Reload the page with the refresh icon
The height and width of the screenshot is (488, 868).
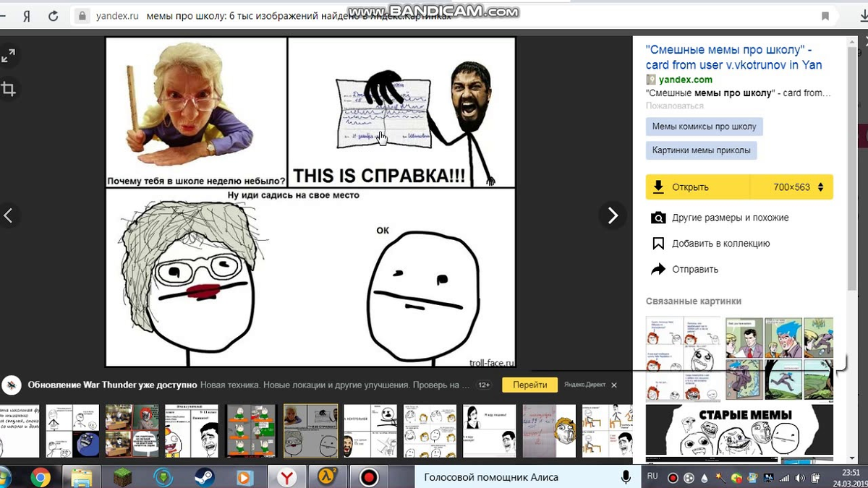click(x=53, y=16)
